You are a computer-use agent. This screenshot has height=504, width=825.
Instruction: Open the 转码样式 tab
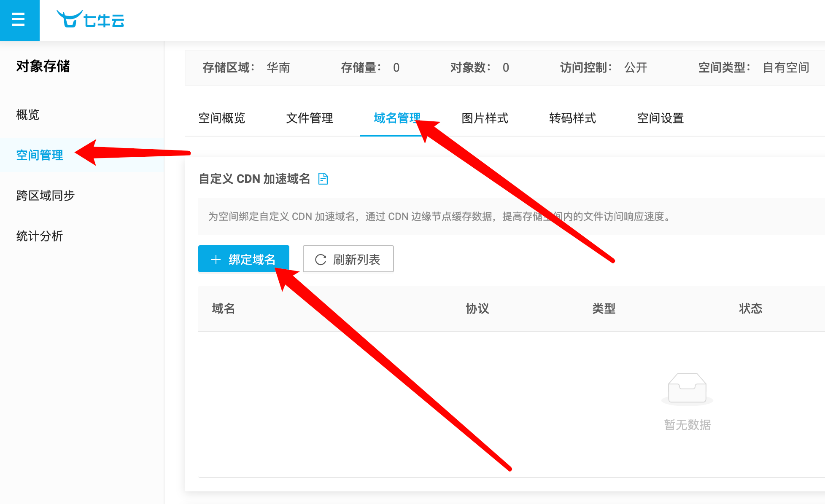572,118
